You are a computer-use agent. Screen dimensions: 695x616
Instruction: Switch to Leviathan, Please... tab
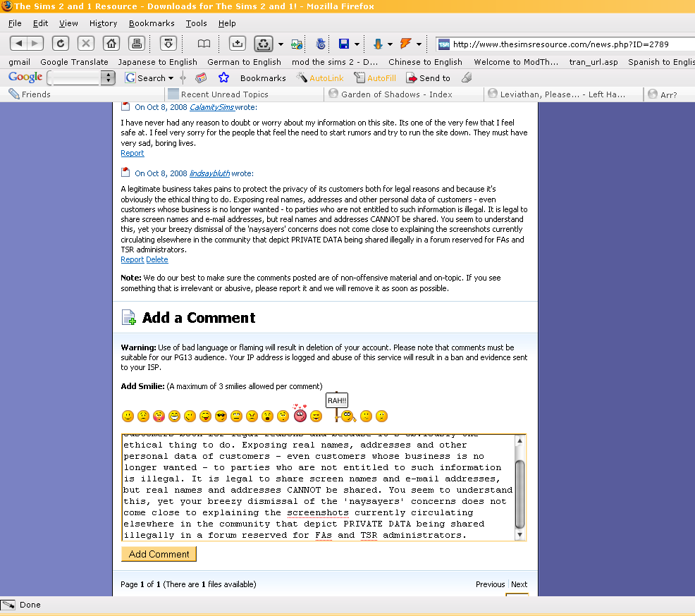pos(563,94)
